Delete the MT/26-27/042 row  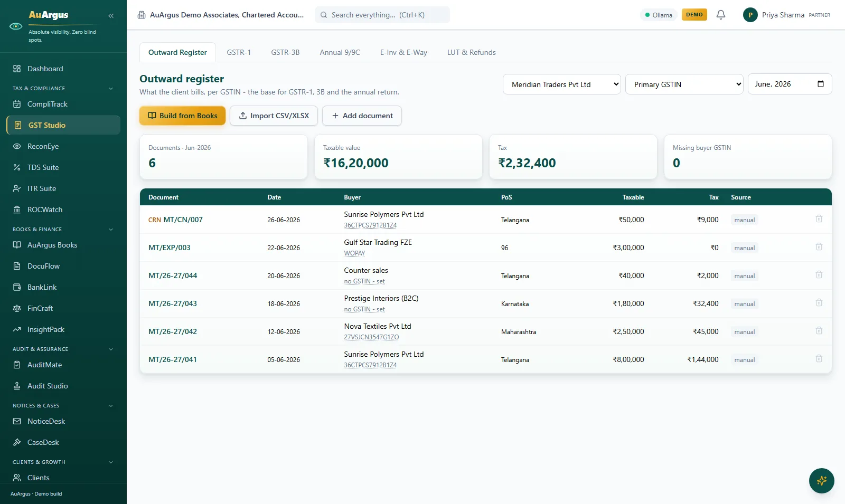(x=819, y=330)
